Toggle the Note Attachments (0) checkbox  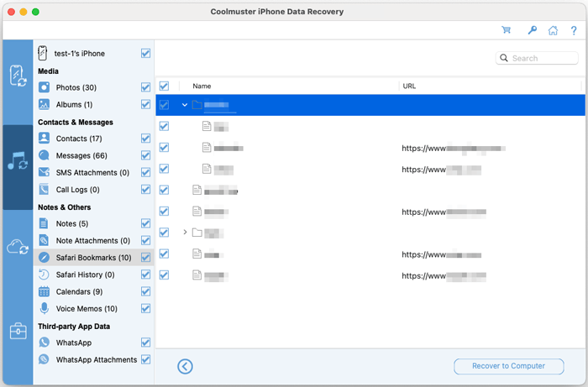tap(145, 240)
